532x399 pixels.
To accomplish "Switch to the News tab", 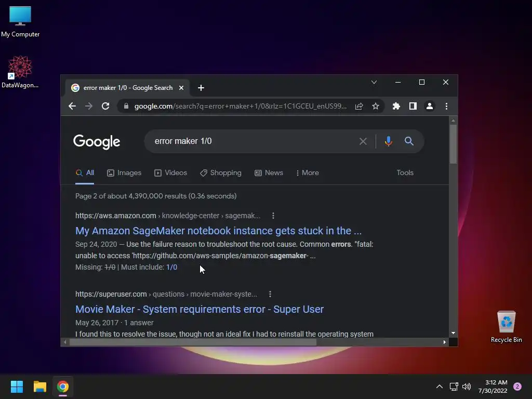I will [269, 172].
